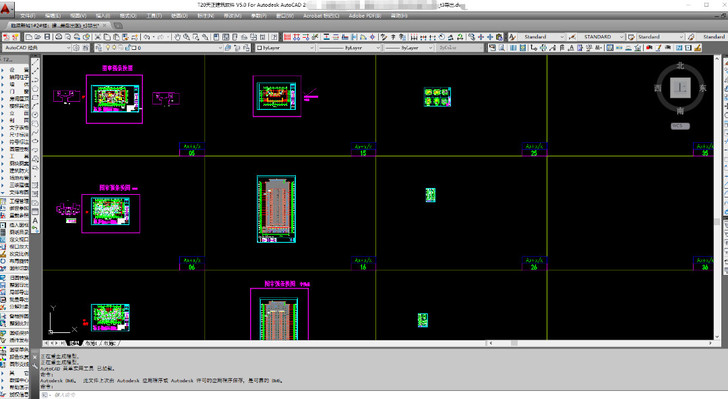The image size is (728, 399).
Task: Select the Arc tool in draw toolbar
Action: [35, 106]
